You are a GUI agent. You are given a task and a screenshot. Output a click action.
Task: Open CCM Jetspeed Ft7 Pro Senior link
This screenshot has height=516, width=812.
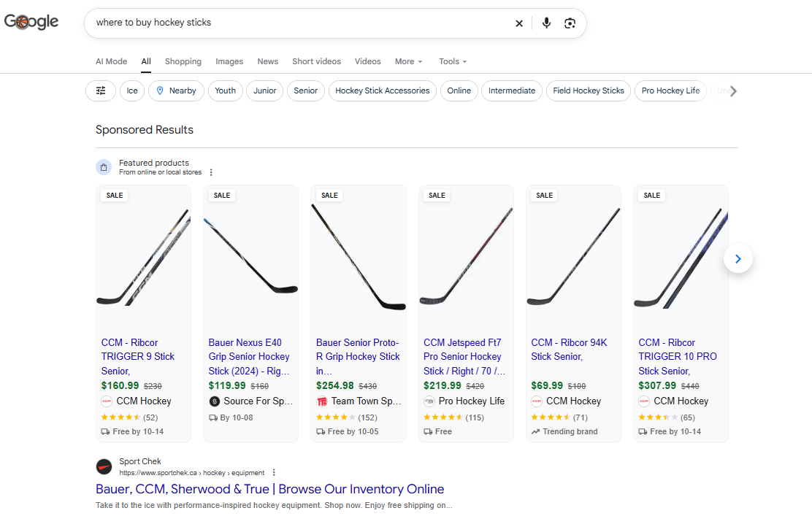(x=464, y=357)
